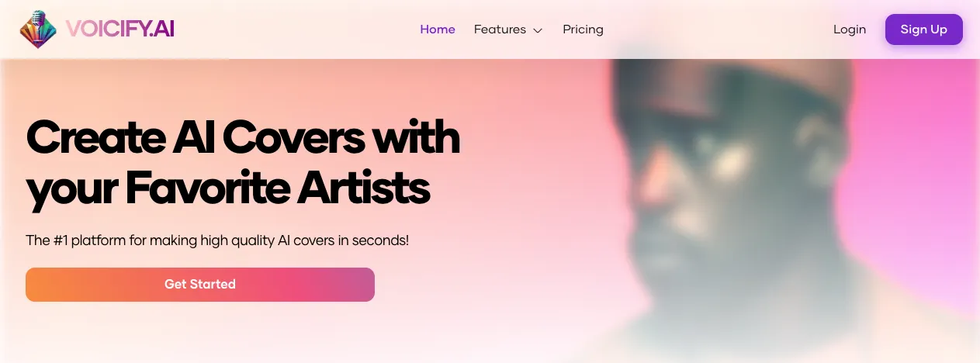Click the purple Sign Up button

923,29
